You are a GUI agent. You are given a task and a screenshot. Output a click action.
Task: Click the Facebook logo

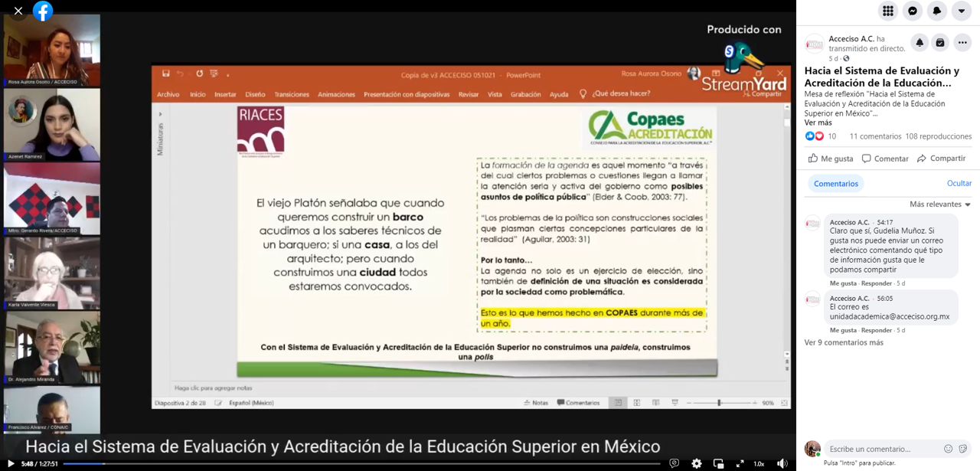pyautogui.click(x=43, y=11)
